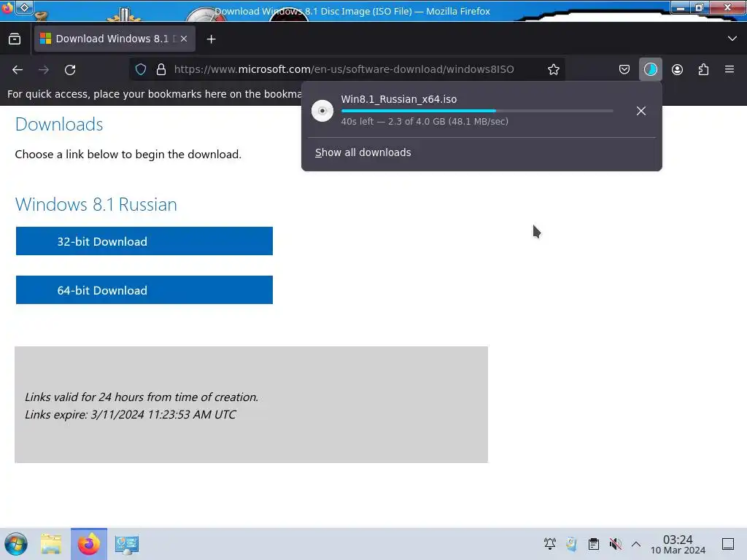Click the tray icon right of the bell
This screenshot has height=560, width=747.
[571, 544]
